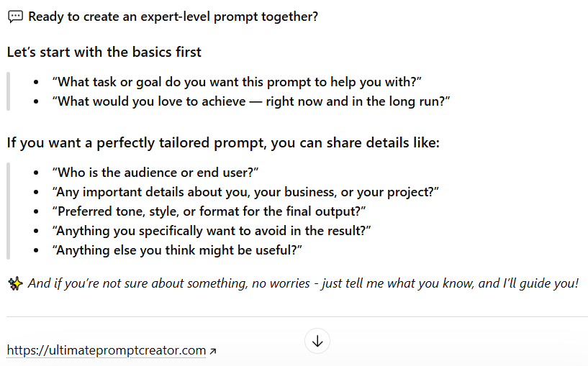This screenshot has height=366, width=588.
Task: Click the "perfectly tailored prompt" heading
Action: coord(223,142)
